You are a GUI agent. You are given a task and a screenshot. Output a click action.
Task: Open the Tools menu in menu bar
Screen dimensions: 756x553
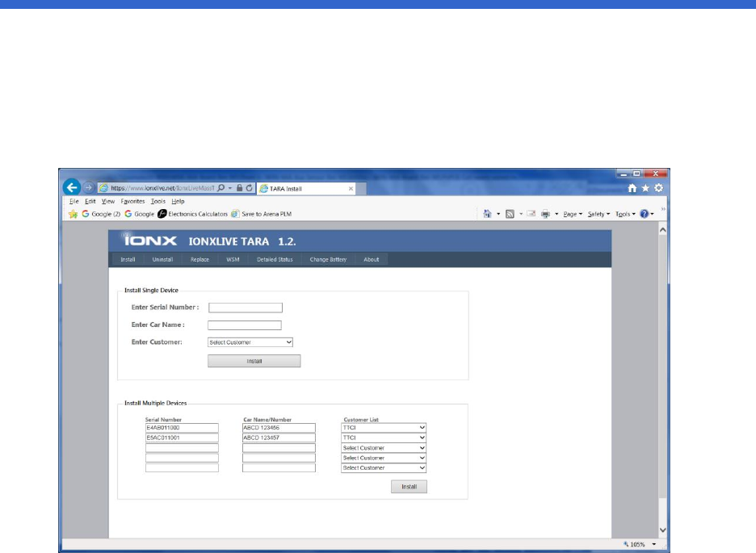pos(158,201)
